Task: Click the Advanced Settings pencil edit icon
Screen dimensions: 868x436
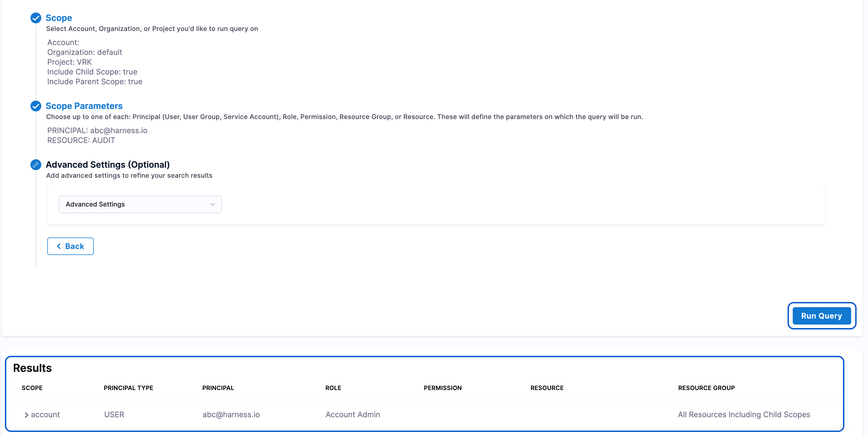Action: (x=36, y=165)
